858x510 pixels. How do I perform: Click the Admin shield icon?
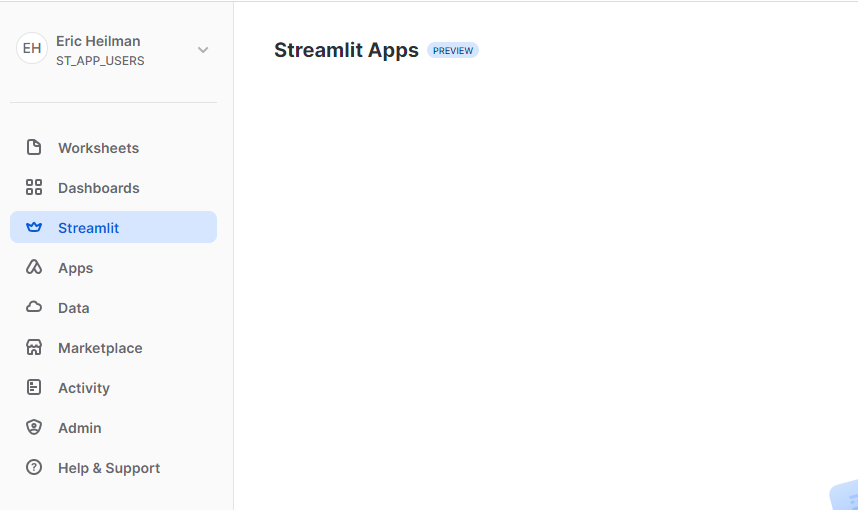(x=34, y=428)
